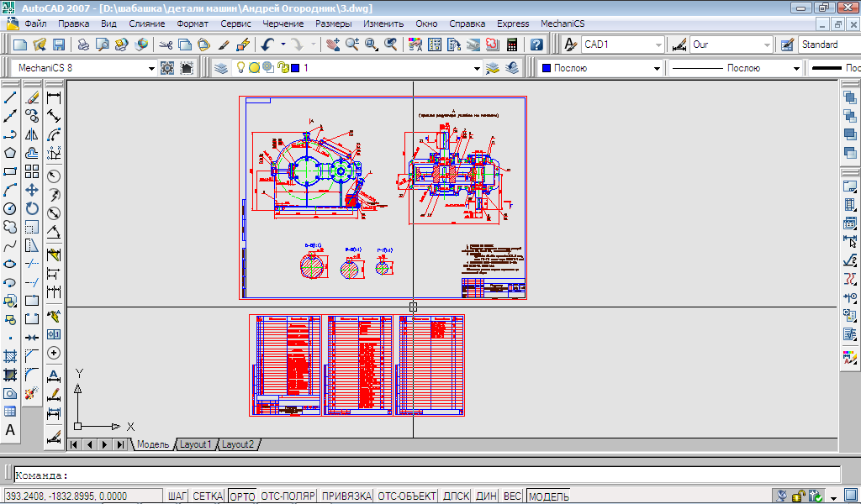Select the Line draw tool
This screenshot has height=504, width=861.
(10, 98)
